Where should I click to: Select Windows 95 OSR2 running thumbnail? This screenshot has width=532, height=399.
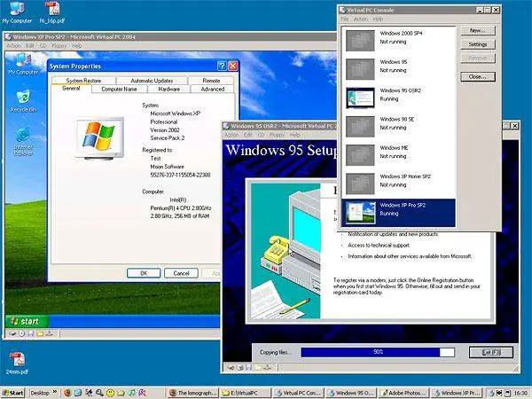pos(360,98)
